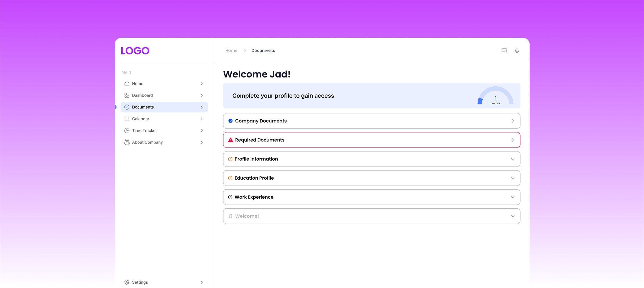Click the Required Documents title text
Viewport: 644px width, 288px height.
click(x=260, y=140)
